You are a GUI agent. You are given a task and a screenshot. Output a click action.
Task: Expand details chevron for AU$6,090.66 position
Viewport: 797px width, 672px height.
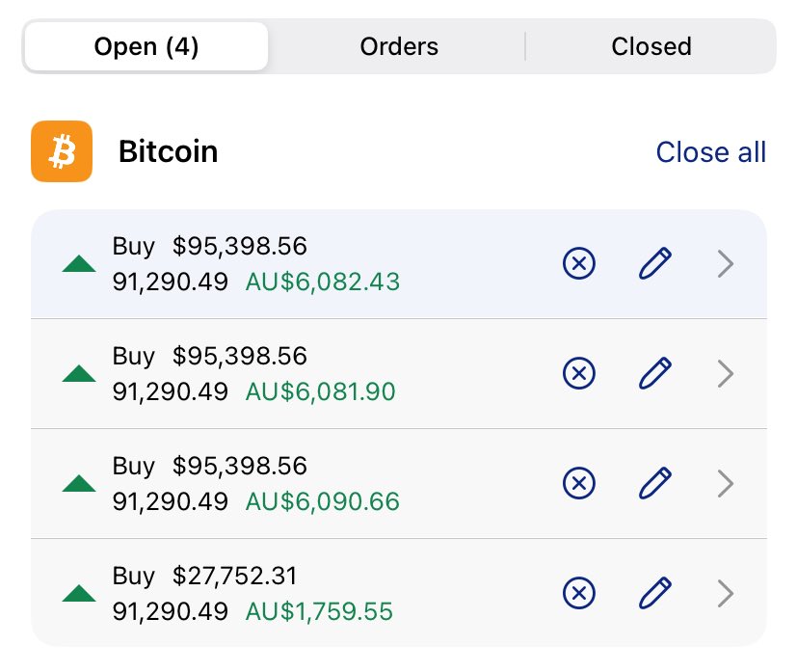point(726,483)
